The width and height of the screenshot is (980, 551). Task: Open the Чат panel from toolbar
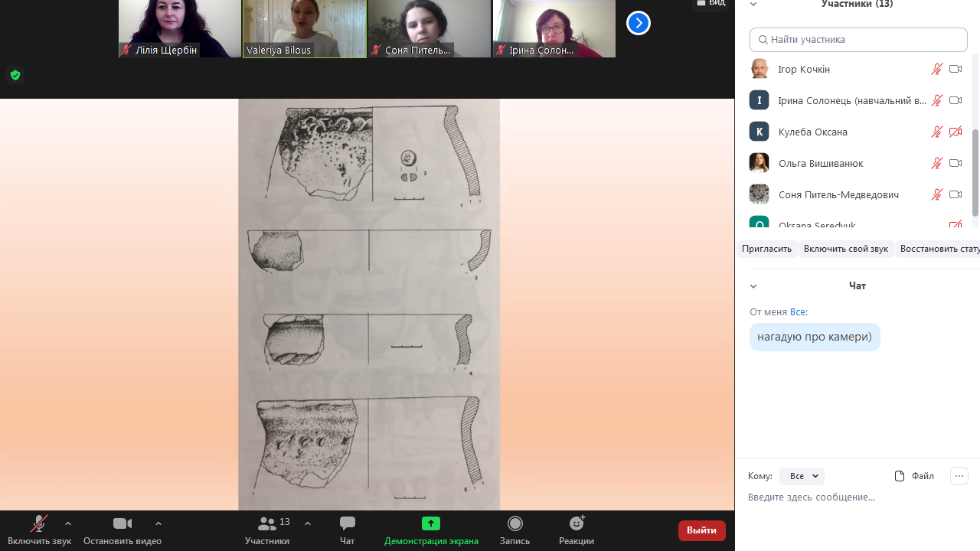tap(347, 524)
